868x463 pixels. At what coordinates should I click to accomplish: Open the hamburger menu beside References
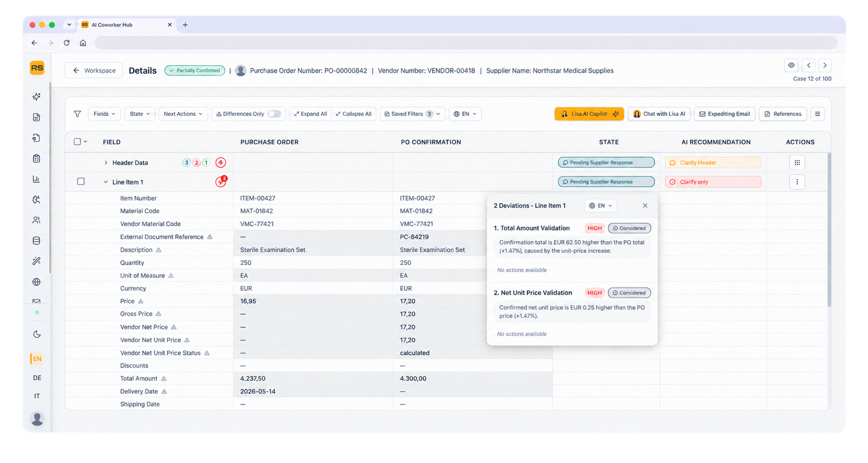pyautogui.click(x=817, y=114)
